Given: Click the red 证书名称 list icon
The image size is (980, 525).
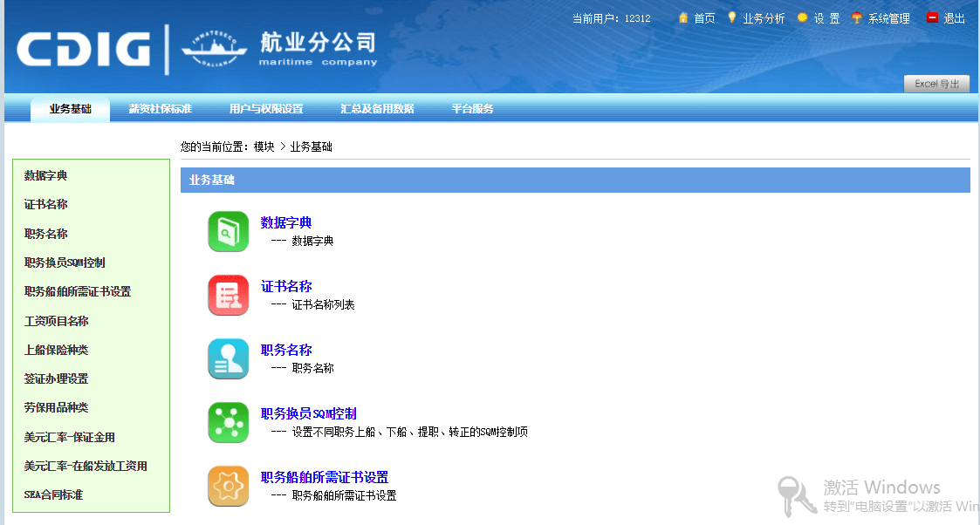Looking at the screenshot, I should coord(228,296).
